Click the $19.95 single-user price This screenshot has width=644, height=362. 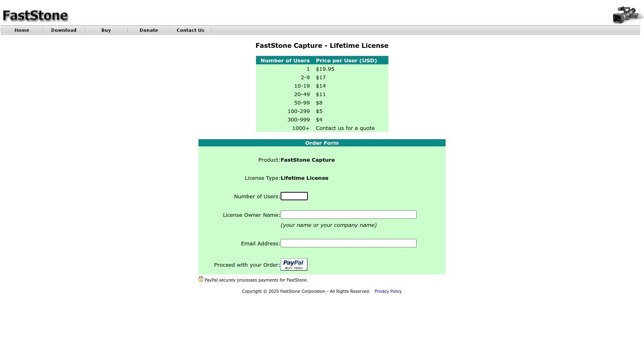[x=325, y=69]
